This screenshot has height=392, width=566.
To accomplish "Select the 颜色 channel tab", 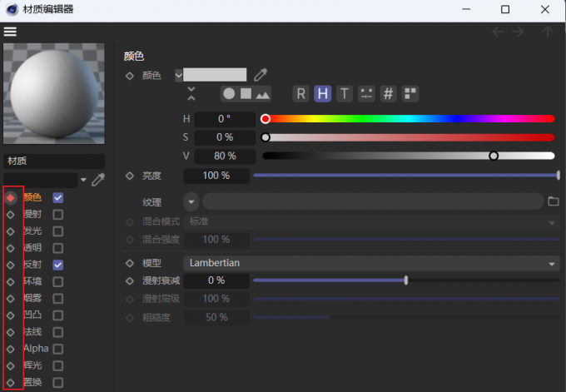I will [x=32, y=197].
